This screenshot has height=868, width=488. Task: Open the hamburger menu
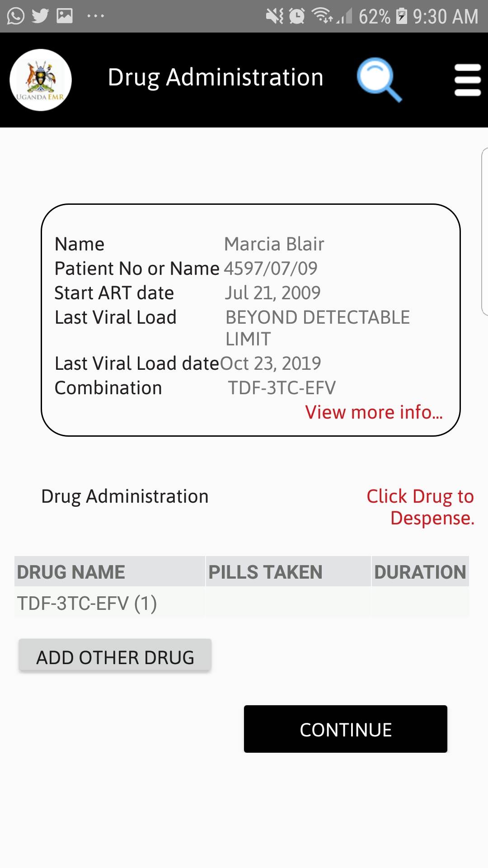coord(467,80)
